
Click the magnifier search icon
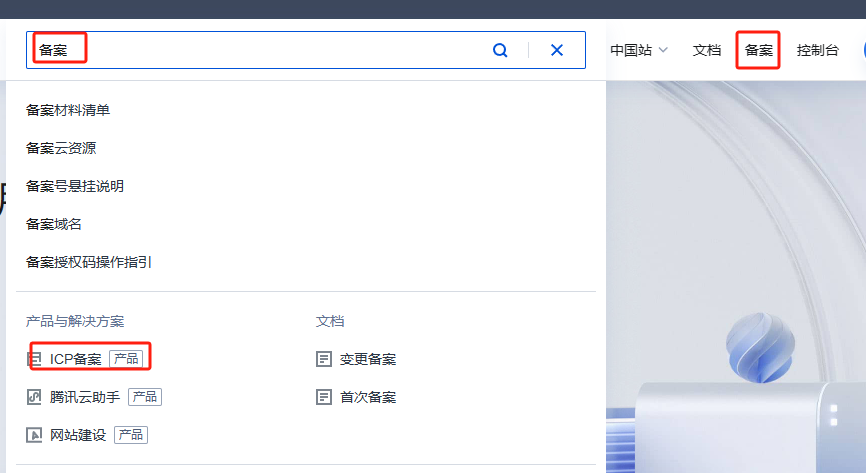500,50
